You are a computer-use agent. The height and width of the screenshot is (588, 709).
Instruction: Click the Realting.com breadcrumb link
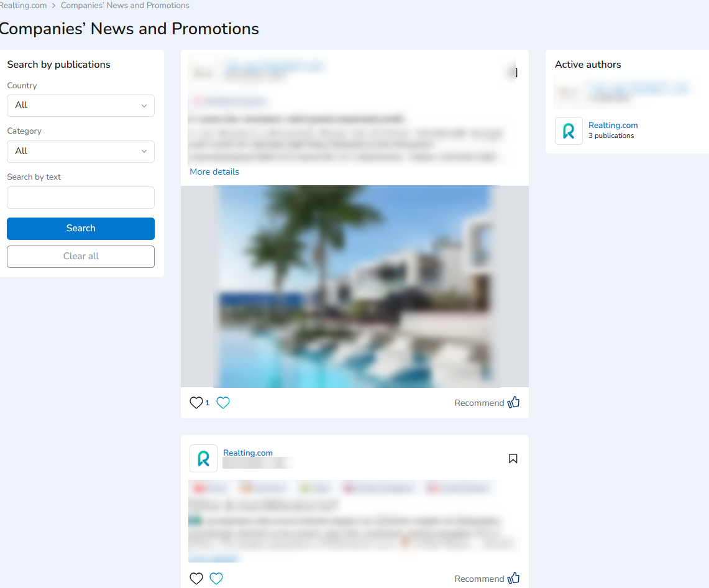(23, 6)
